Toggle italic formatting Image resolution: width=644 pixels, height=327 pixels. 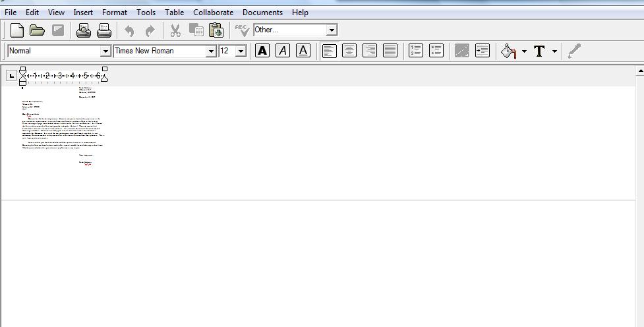point(283,51)
